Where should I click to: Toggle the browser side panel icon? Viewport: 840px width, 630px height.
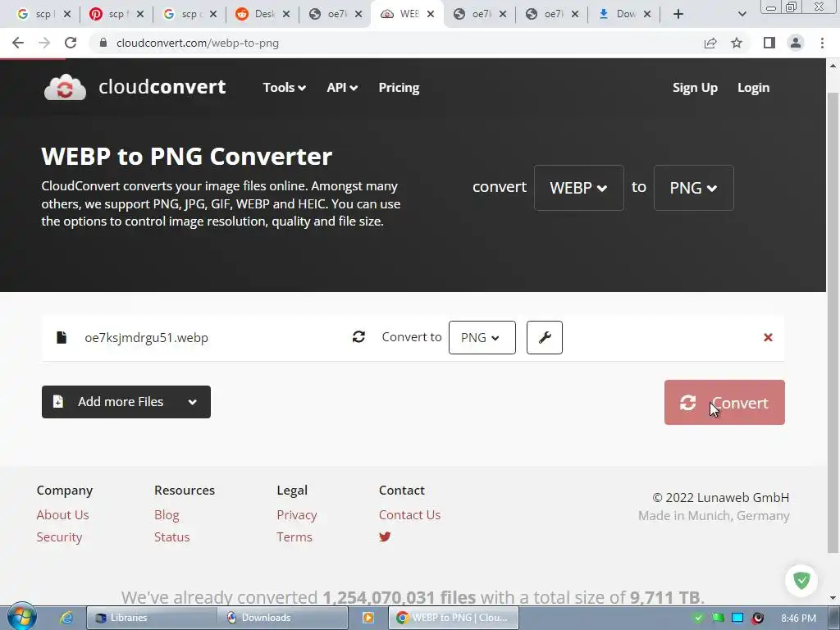(769, 43)
